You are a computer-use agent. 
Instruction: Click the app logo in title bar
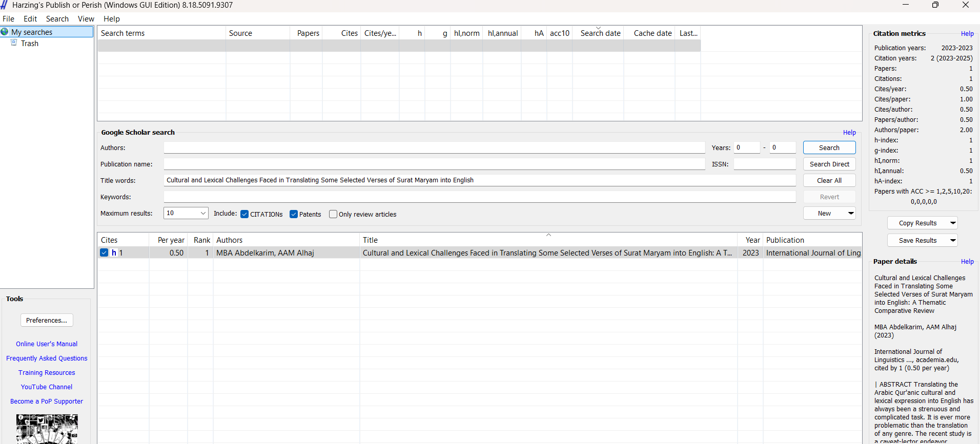click(x=5, y=5)
